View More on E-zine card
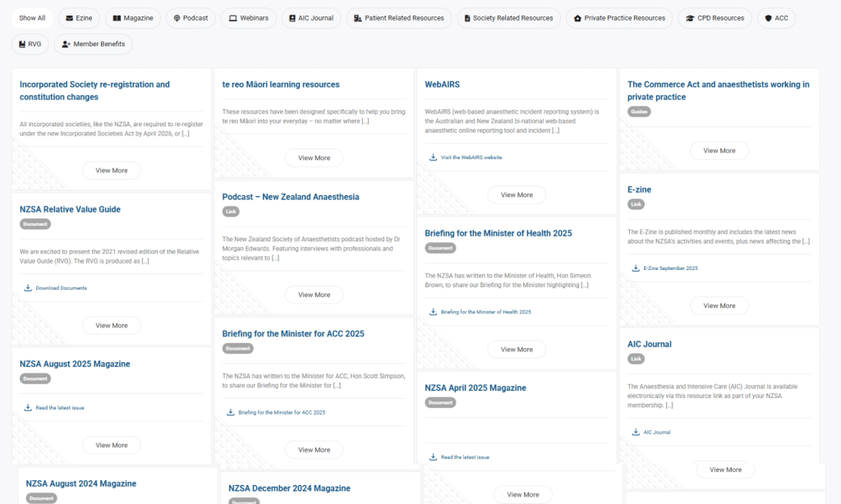Image resolution: width=841 pixels, height=504 pixels. point(719,305)
